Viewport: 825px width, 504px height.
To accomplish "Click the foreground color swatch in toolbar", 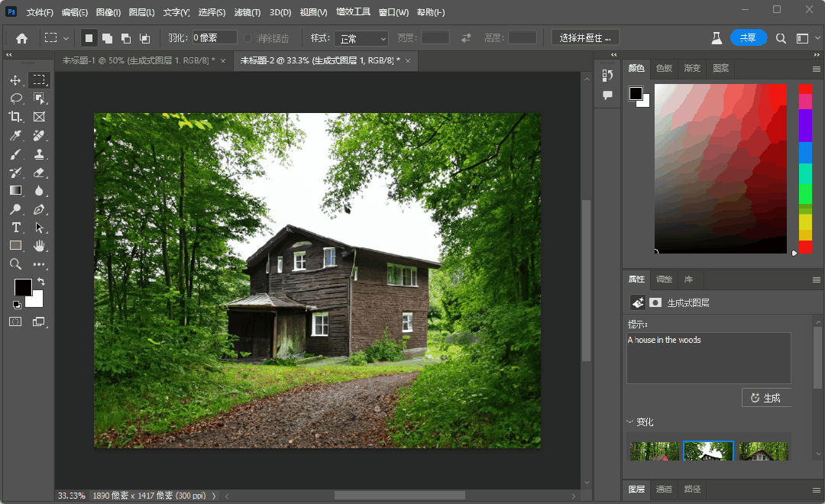I will (22, 287).
